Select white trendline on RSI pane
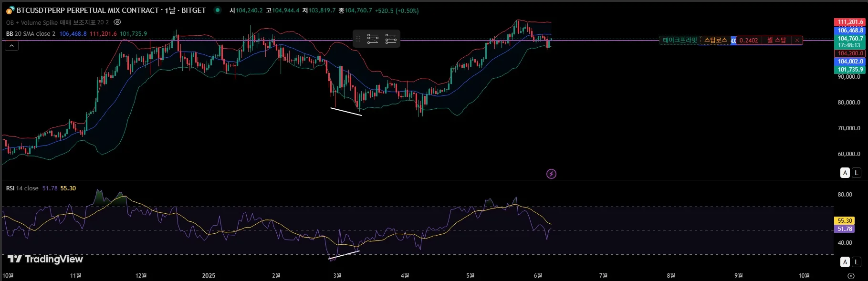 344,255
